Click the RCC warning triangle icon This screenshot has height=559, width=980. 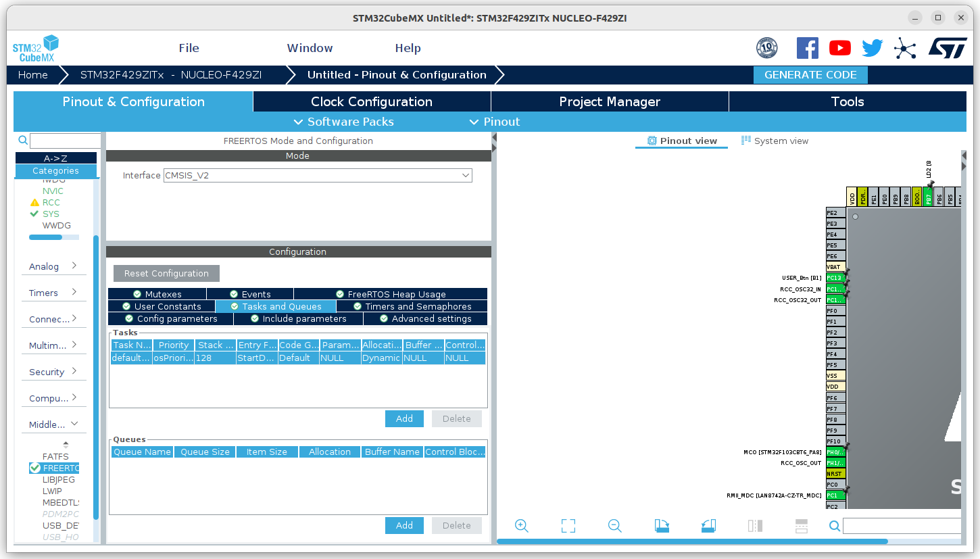(34, 203)
